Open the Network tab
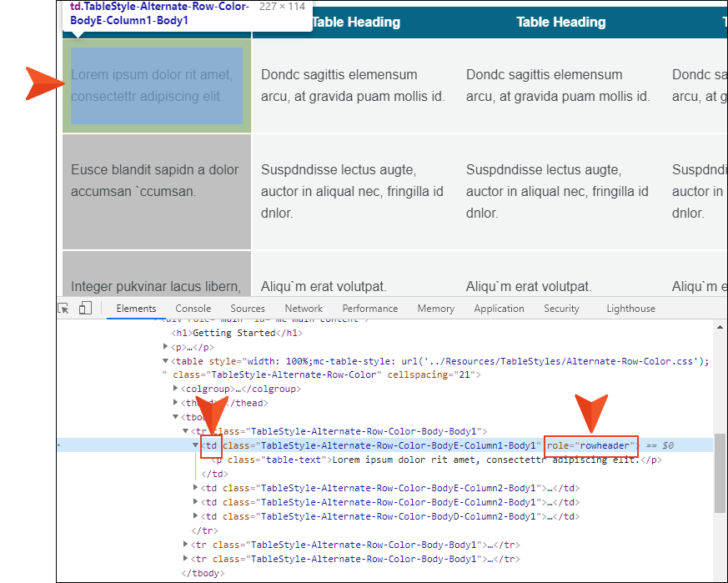 point(304,309)
